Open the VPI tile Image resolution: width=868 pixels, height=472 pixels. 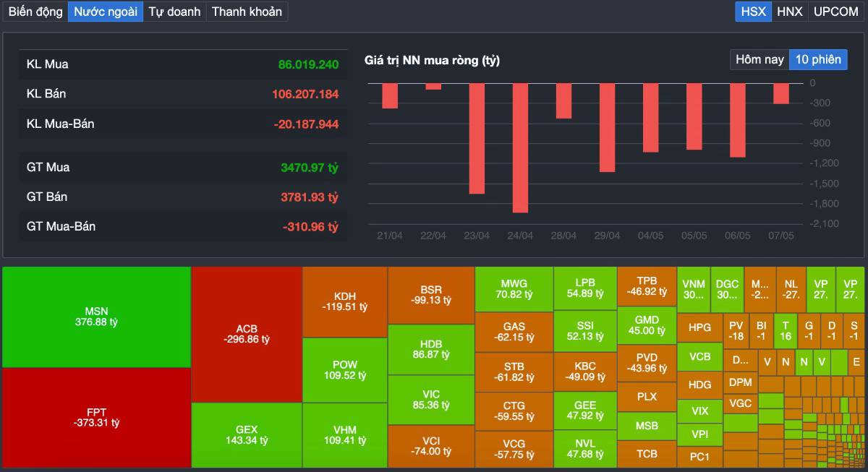click(699, 434)
